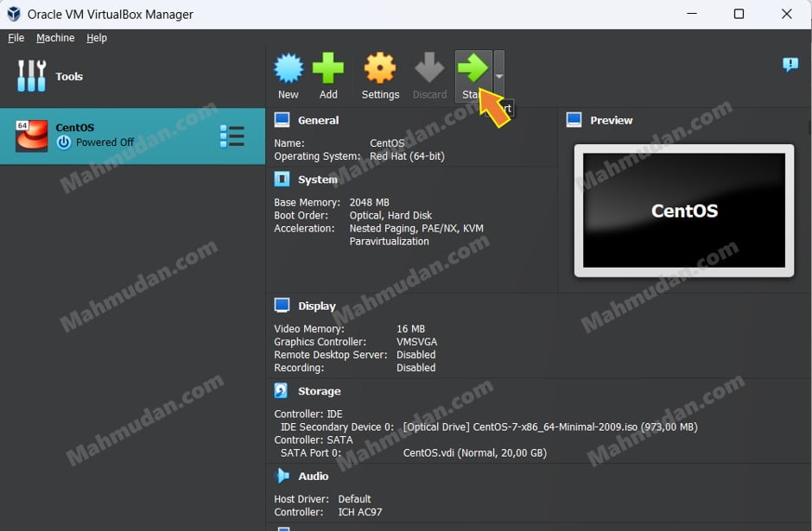
Task: Click the System section header
Action: tap(317, 180)
